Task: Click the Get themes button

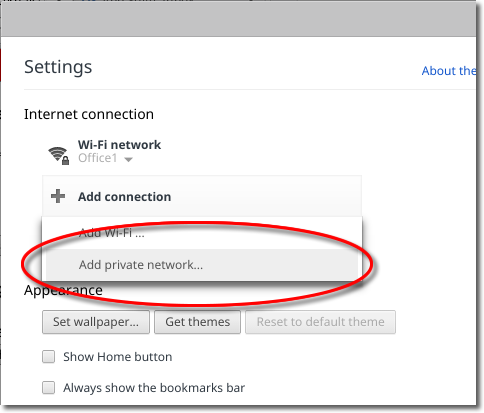Action: coord(197,322)
